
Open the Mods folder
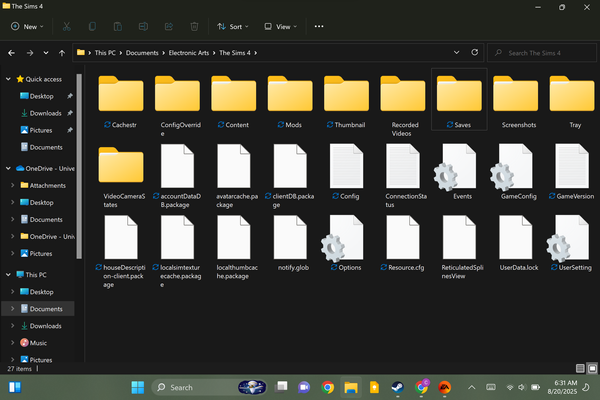pyautogui.click(x=290, y=102)
